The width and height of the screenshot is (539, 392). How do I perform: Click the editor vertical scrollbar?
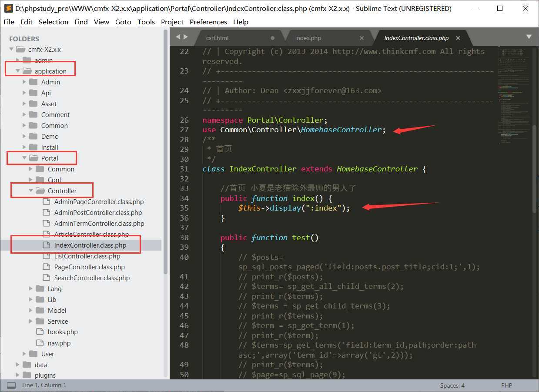534,170
